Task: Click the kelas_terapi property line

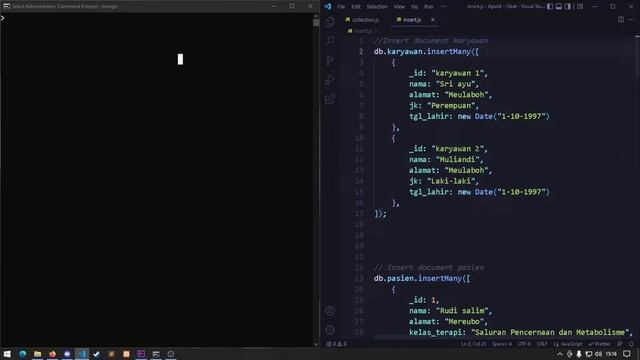Action: point(521,332)
